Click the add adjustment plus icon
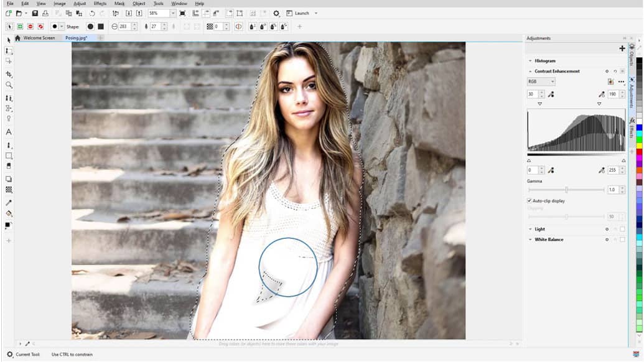 [x=622, y=49]
